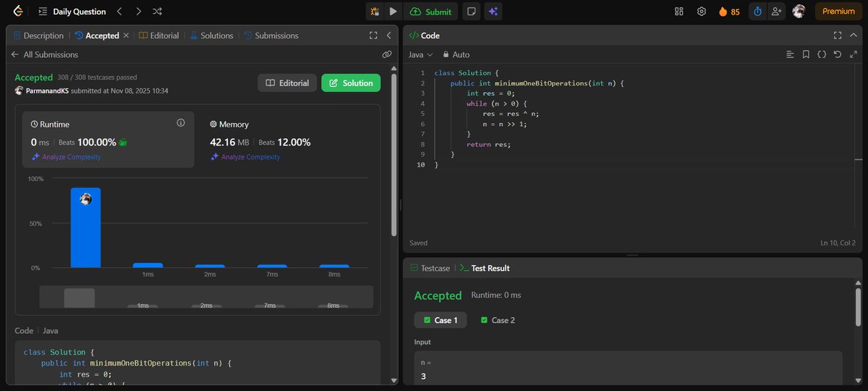The width and height of the screenshot is (868, 391).
Task: Click the tallest runtime distribution bar
Action: (x=85, y=227)
